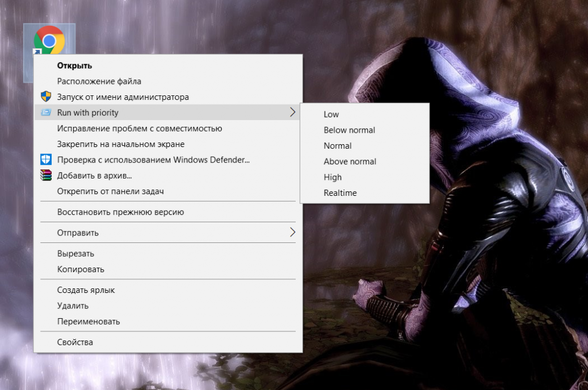This screenshot has height=390, width=588.
Task: Choose Создать ярлык from menu
Action: pyautogui.click(x=86, y=290)
